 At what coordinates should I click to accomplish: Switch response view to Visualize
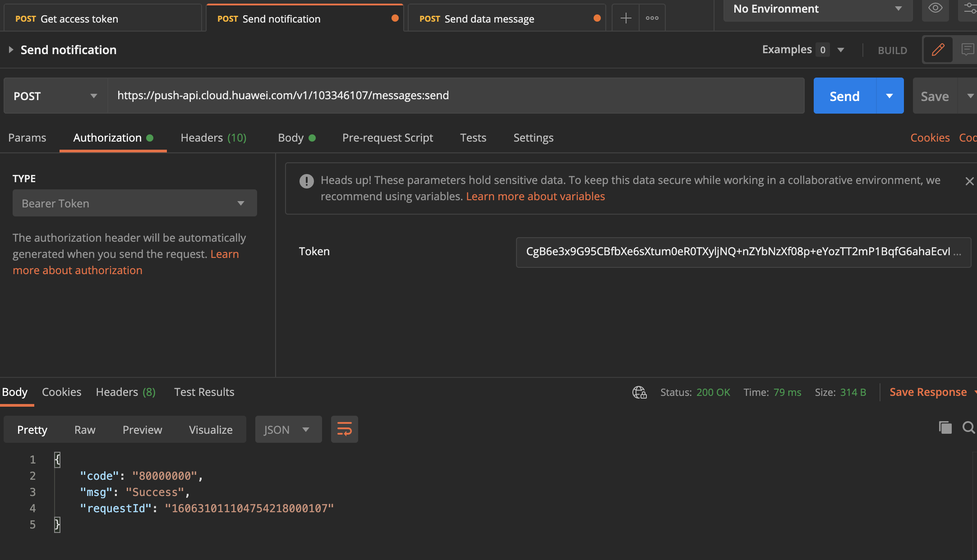211,430
